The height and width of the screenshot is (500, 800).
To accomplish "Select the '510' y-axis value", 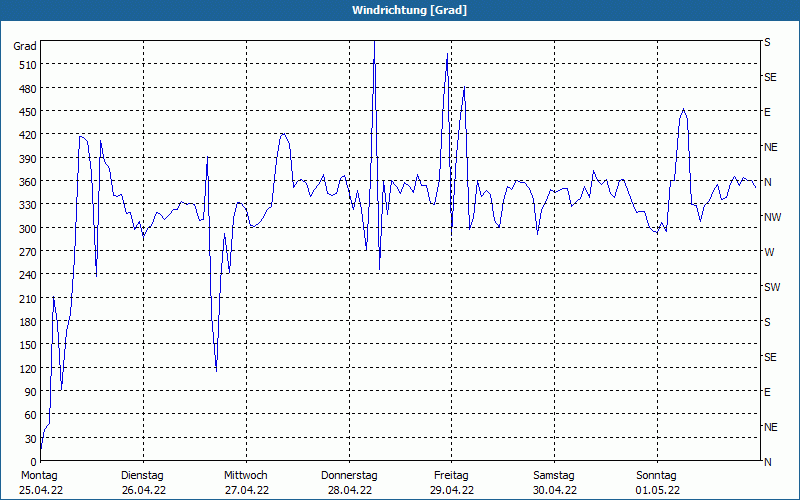I will (28, 65).
